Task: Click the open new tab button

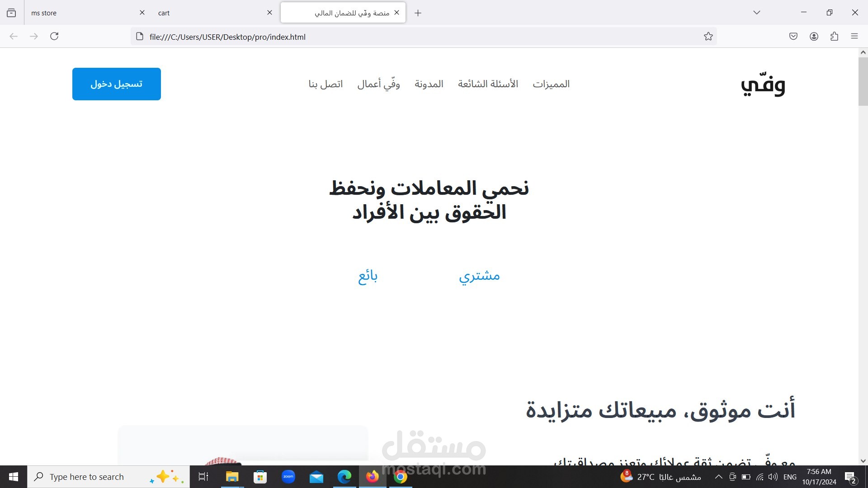Action: pos(417,13)
